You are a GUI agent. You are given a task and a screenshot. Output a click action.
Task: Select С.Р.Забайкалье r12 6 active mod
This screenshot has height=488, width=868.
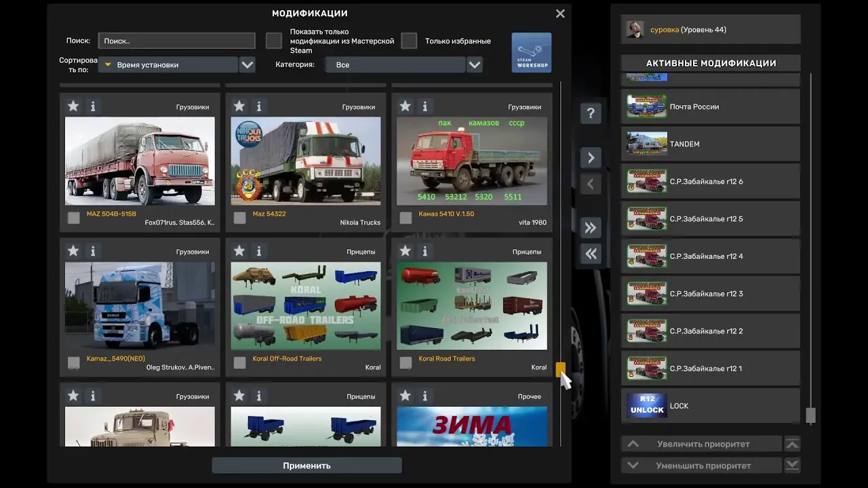coord(711,182)
